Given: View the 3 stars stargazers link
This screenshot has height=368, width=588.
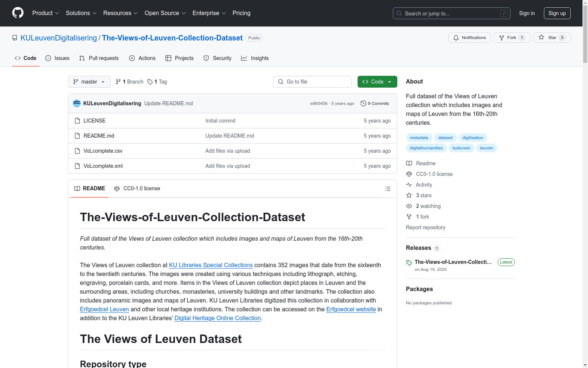Looking at the screenshot, I should [419, 195].
